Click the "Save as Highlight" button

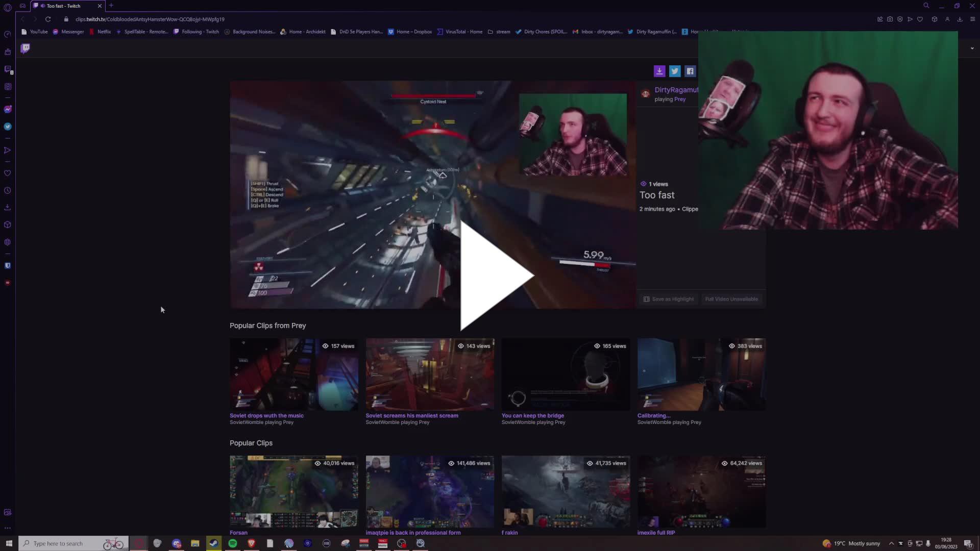click(x=669, y=299)
